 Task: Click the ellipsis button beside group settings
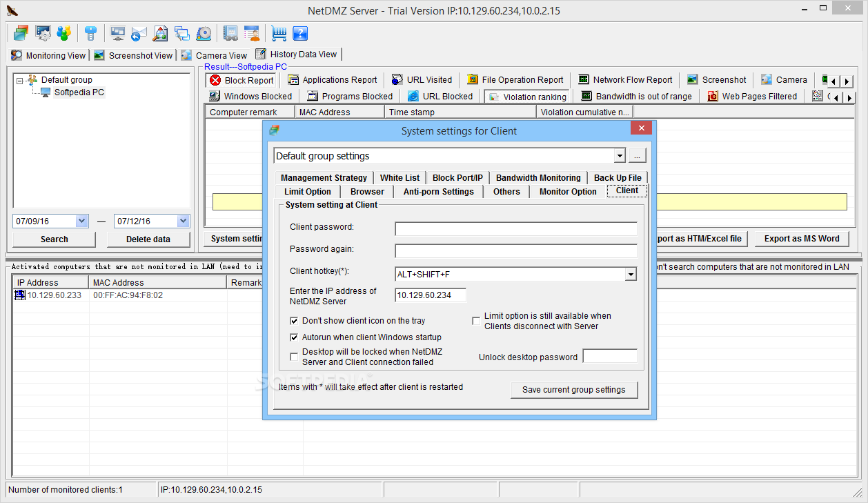[x=637, y=156]
